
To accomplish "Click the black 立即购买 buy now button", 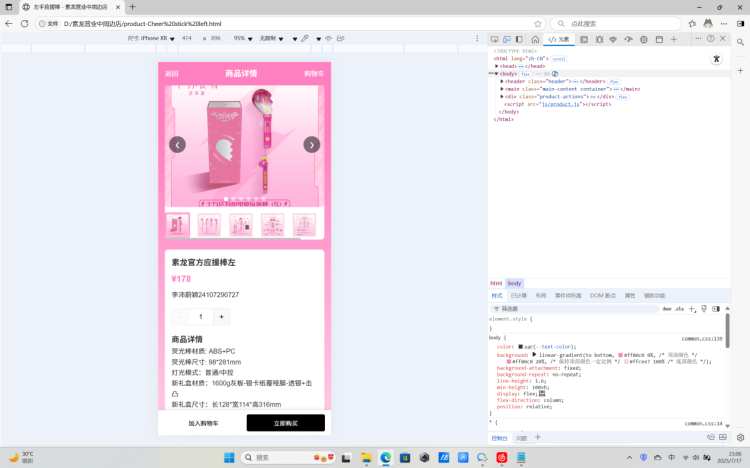I will tap(286, 423).
